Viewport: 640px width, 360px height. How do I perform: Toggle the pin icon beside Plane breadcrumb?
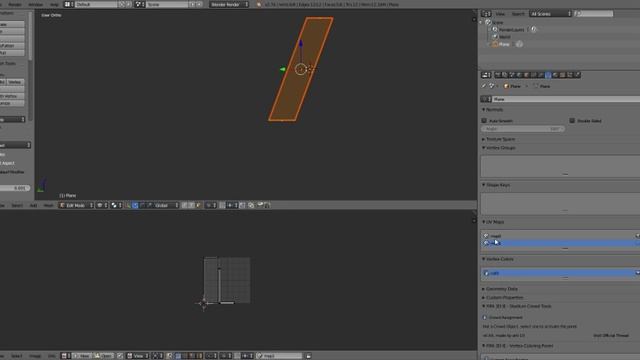483,86
